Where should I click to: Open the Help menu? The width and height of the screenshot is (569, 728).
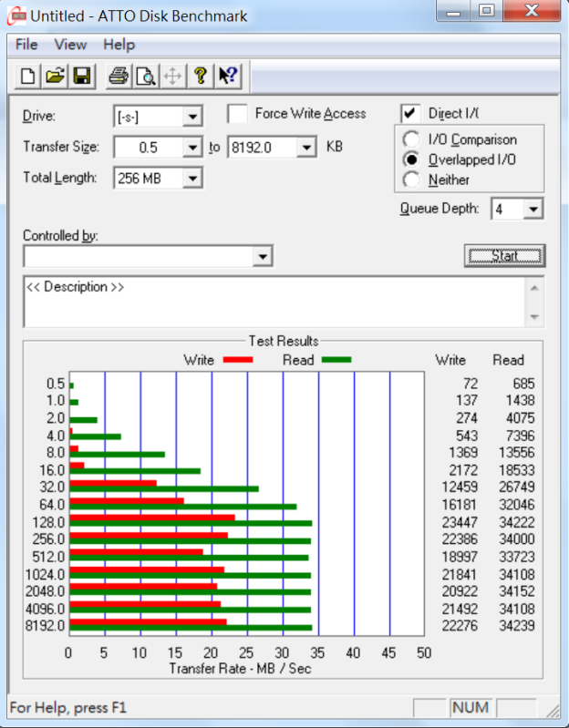pos(119,45)
